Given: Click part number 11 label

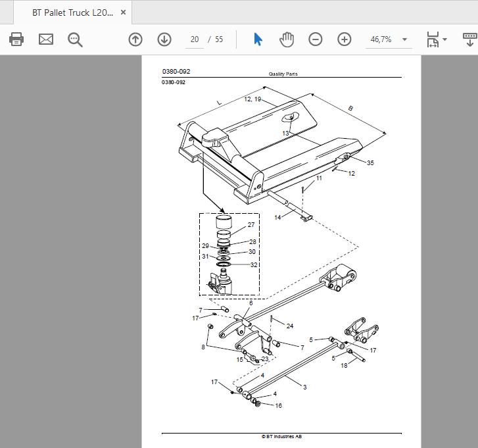Looking at the screenshot, I should (x=319, y=178).
